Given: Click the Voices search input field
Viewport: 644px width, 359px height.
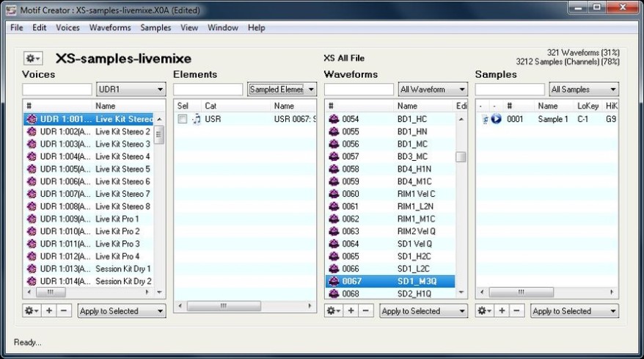Looking at the screenshot, I should [x=57, y=90].
